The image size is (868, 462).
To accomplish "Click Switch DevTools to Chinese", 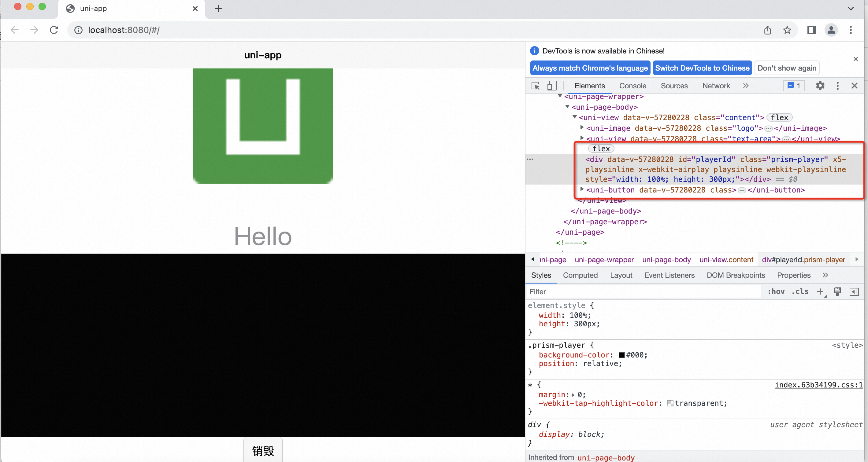I will (702, 68).
